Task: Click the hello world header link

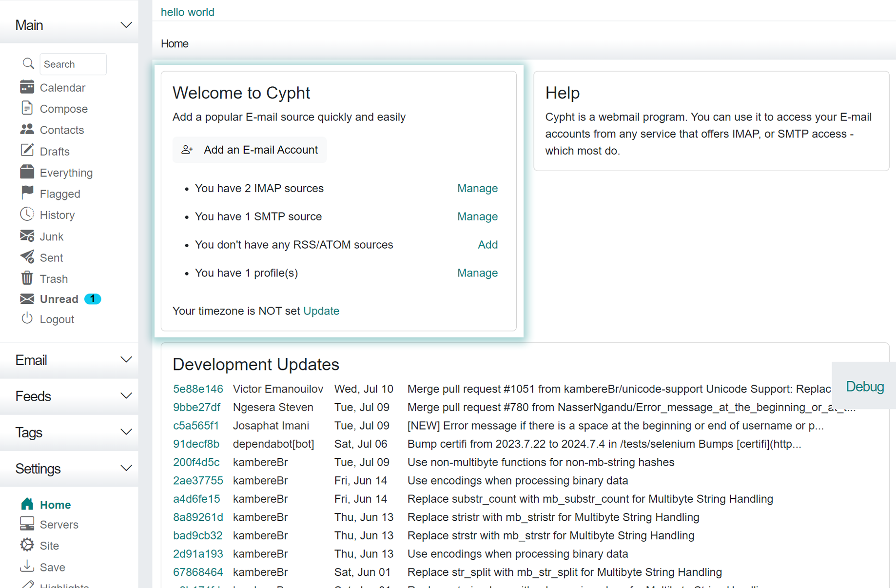Action: point(188,12)
